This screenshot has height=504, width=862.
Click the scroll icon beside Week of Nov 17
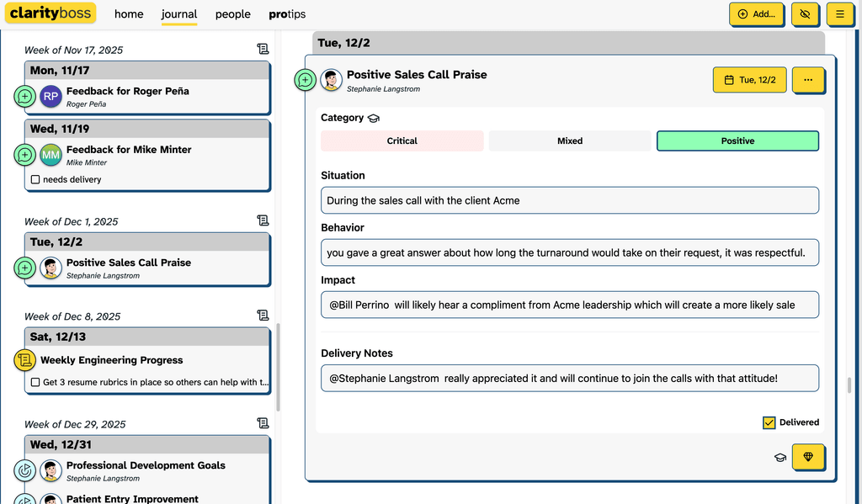click(263, 50)
